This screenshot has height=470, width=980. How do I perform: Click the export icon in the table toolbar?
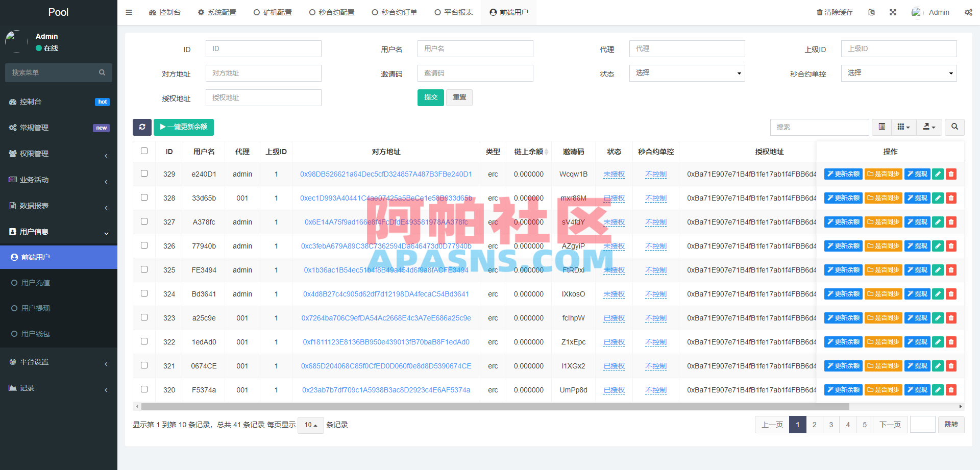pos(929,127)
